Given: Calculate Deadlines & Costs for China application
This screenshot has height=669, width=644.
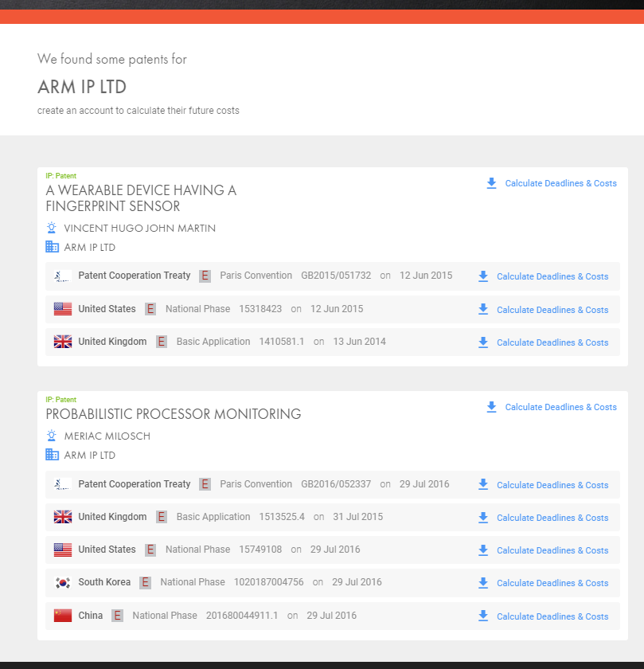Looking at the screenshot, I should [x=552, y=616].
